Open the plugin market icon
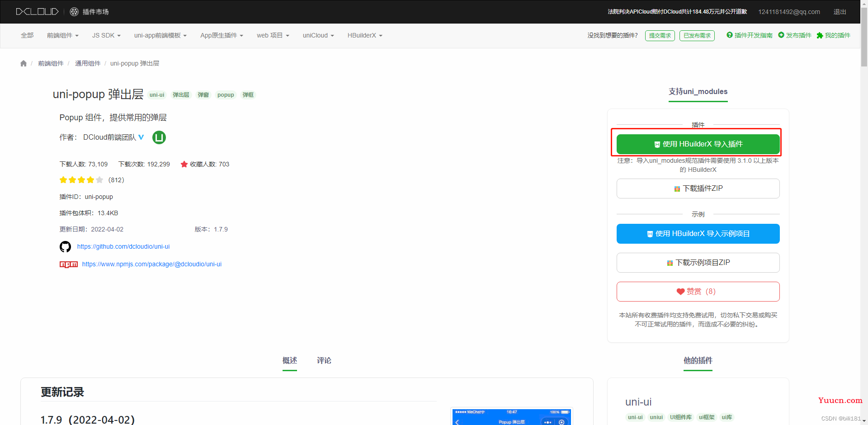This screenshot has width=868, height=425. click(74, 12)
